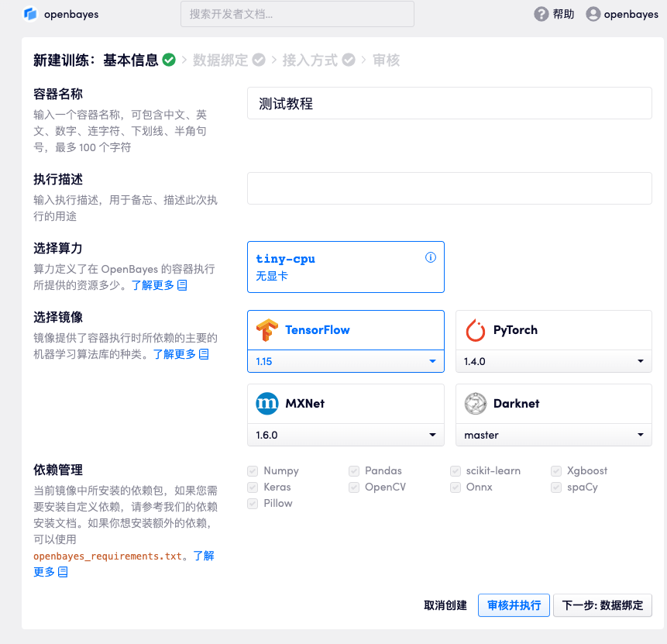Go to the 接入方式 step
Screen dimensions: 667x644
pyautogui.click(x=310, y=60)
